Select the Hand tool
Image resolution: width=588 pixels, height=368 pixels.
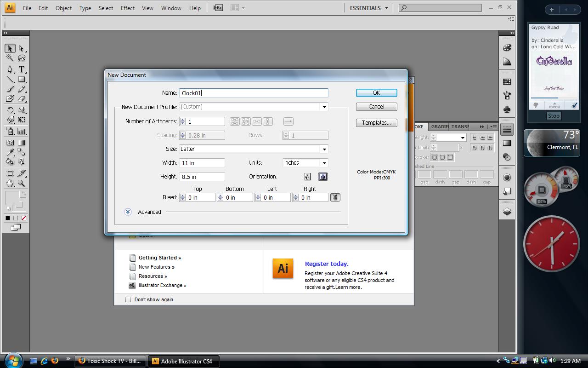click(10, 183)
